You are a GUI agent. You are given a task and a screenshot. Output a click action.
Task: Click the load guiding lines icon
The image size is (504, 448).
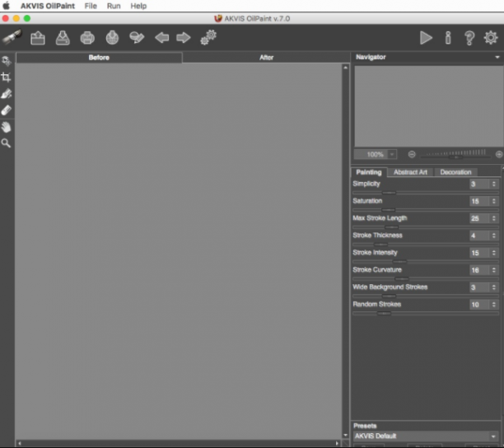click(x=137, y=38)
